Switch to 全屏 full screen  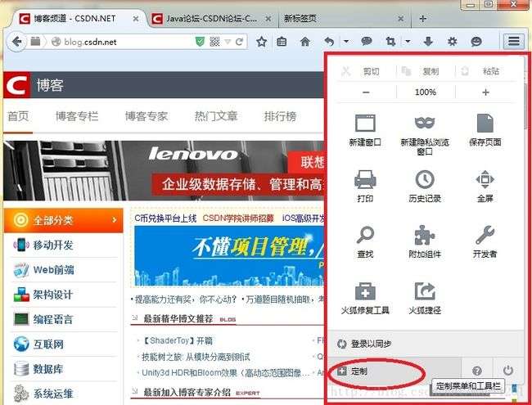[485, 186]
